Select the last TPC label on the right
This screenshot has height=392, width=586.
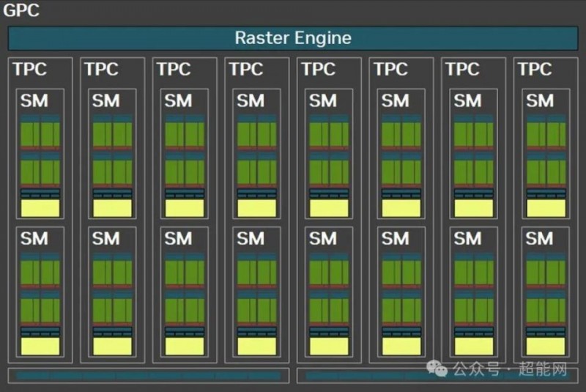tap(535, 70)
